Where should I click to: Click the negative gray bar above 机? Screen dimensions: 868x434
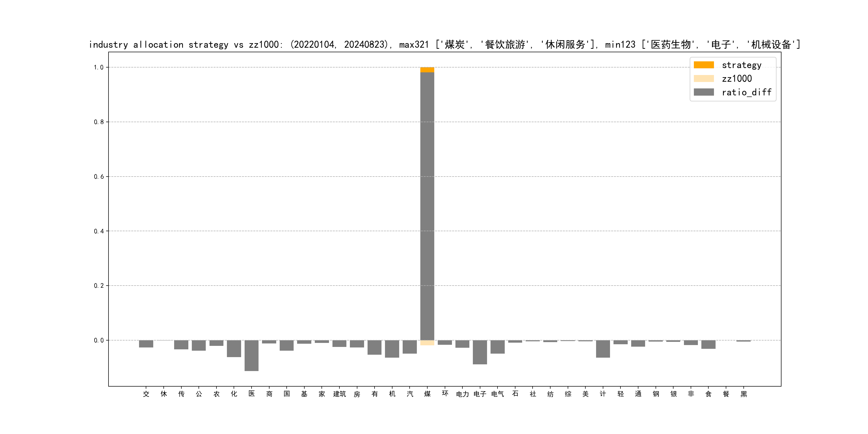(x=392, y=349)
